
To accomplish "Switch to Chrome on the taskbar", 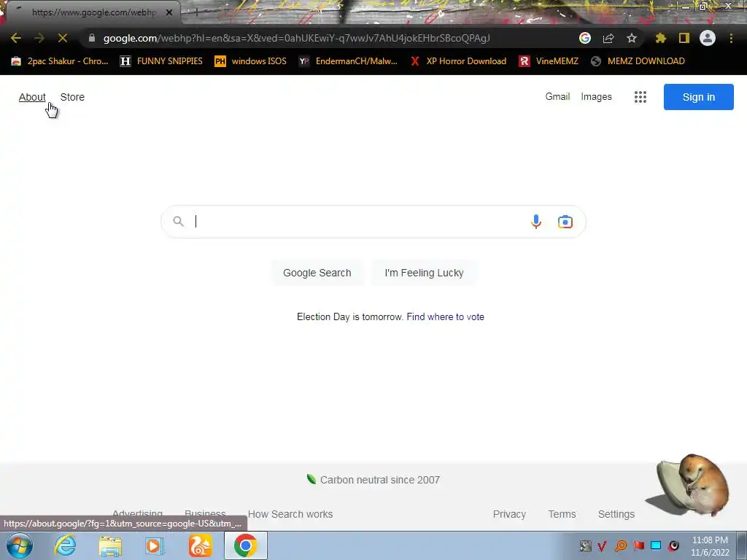I will pyautogui.click(x=245, y=545).
